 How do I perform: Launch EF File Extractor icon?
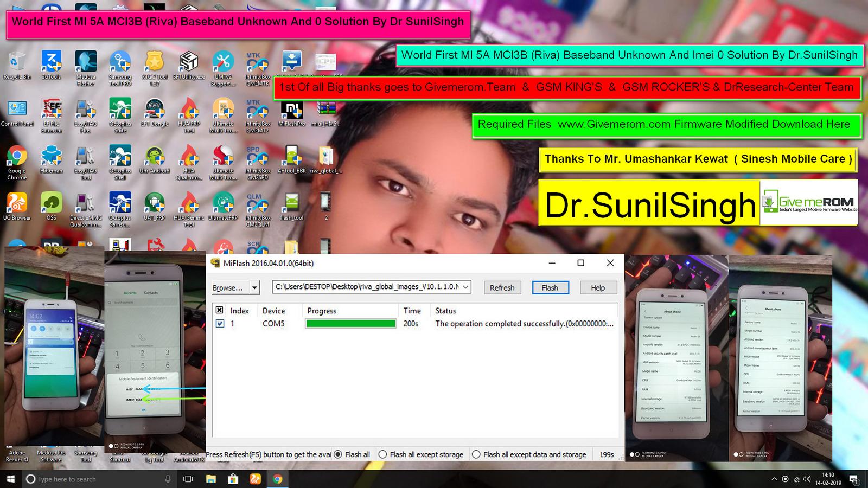tap(52, 115)
